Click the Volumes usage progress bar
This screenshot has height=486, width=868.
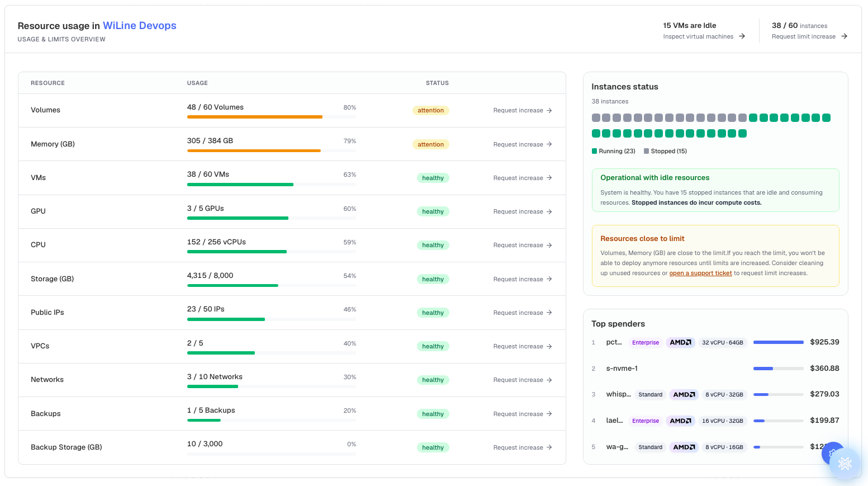pos(272,117)
